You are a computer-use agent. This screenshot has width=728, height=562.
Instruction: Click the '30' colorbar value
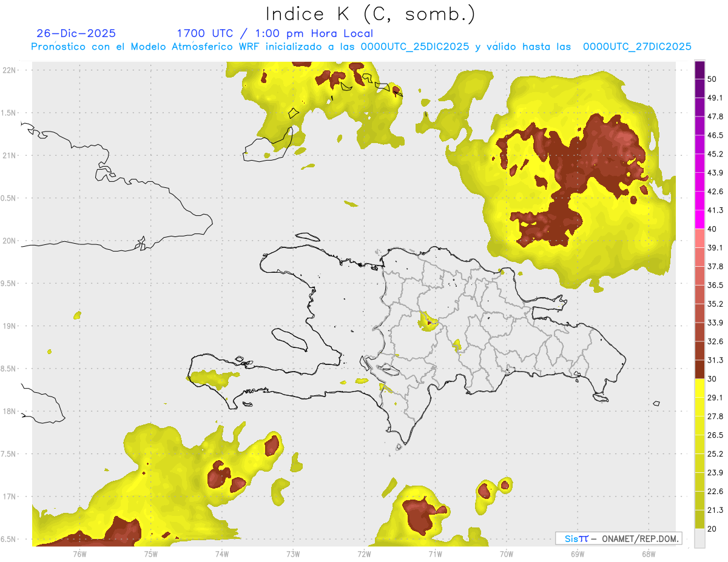(713, 379)
